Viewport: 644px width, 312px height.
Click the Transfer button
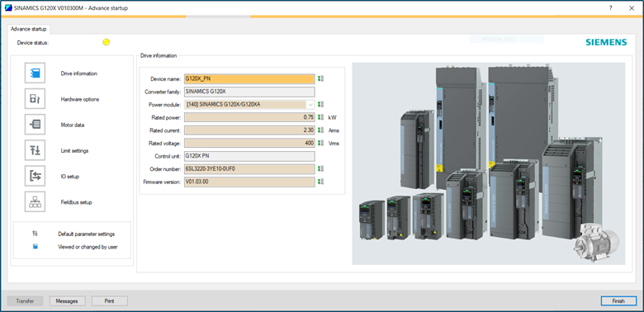pos(25,301)
